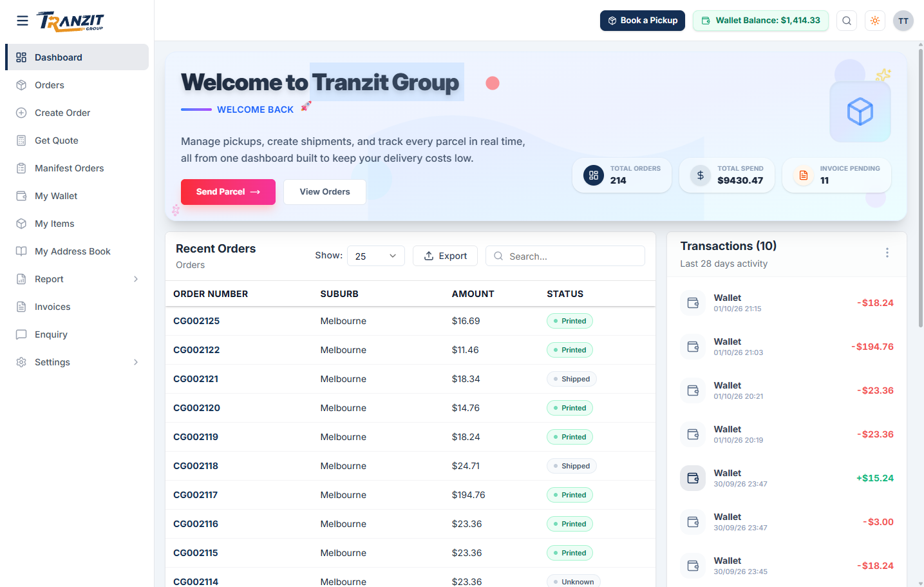Image resolution: width=924 pixels, height=587 pixels.
Task: Open Invoices menu item
Action: coord(77,307)
